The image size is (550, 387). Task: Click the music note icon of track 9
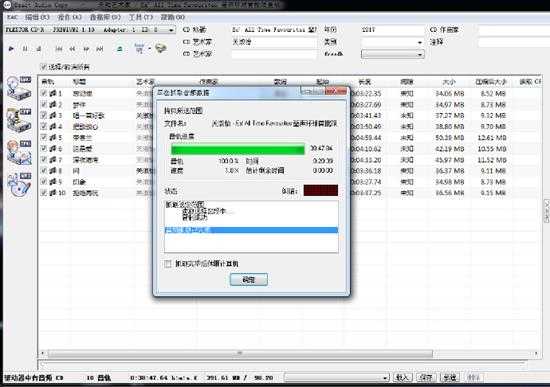[53, 181]
